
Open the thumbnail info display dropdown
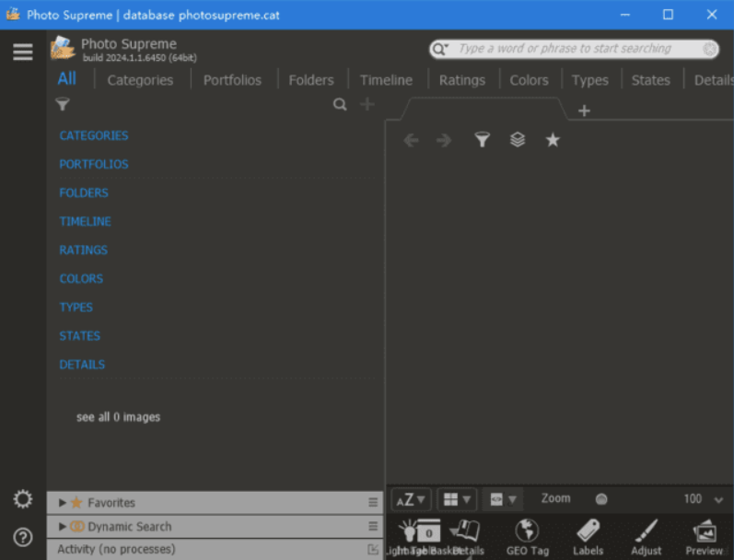[503, 499]
